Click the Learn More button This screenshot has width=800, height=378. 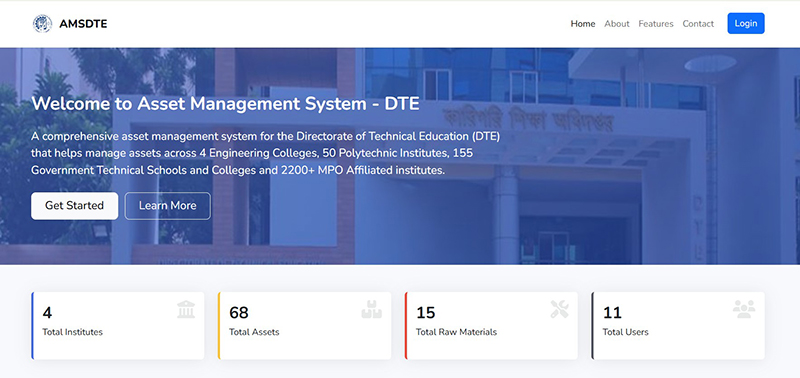click(x=167, y=206)
